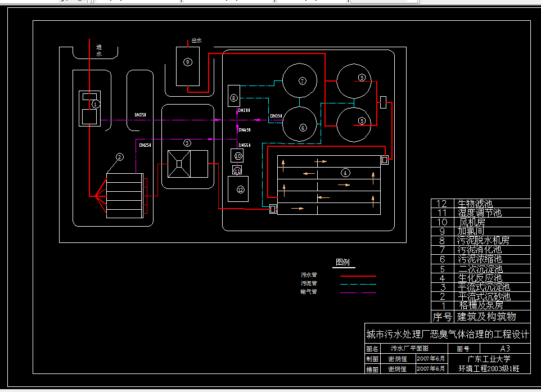
Task: Select the drawing name 污水厂平面图
Action: (x=409, y=349)
